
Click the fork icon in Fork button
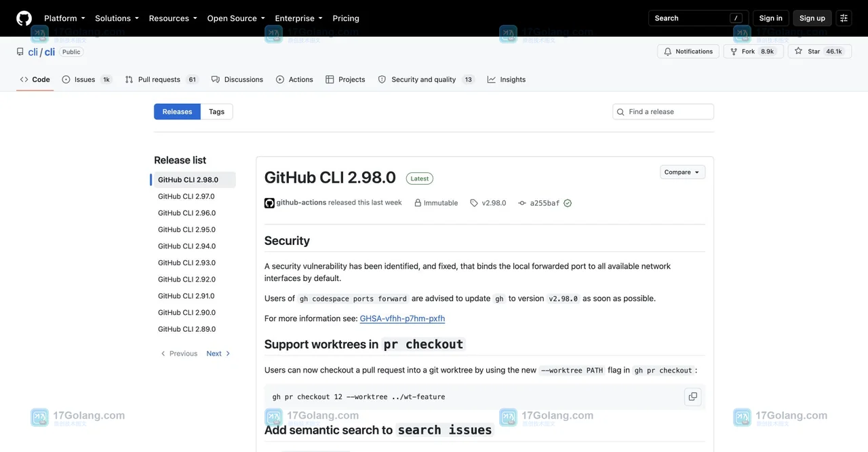[x=734, y=52]
